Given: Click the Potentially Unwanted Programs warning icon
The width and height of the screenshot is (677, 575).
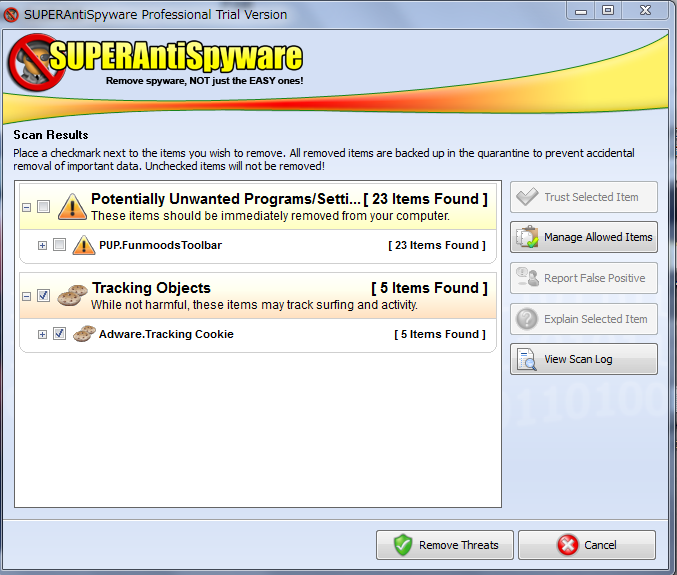Looking at the screenshot, I should (72, 207).
